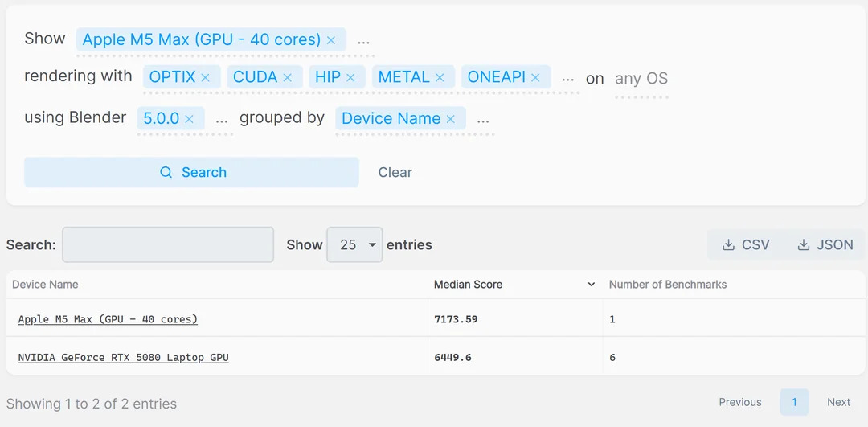The height and width of the screenshot is (427, 868).
Task: Open the Show 25 entries dropdown
Action: coord(354,244)
